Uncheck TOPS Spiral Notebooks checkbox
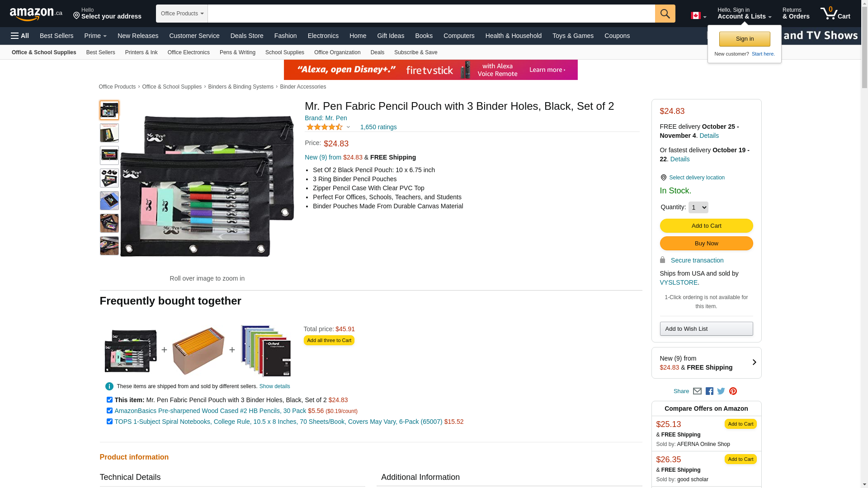The image size is (868, 488). pyautogui.click(x=109, y=421)
